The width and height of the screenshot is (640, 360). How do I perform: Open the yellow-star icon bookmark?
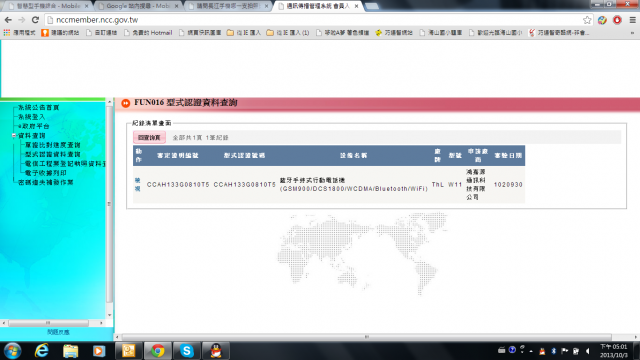point(394,33)
